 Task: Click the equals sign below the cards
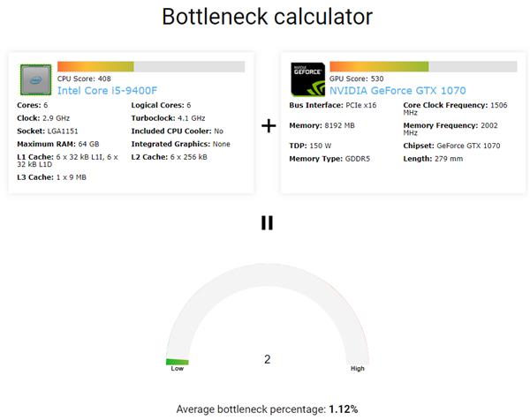[x=267, y=223]
